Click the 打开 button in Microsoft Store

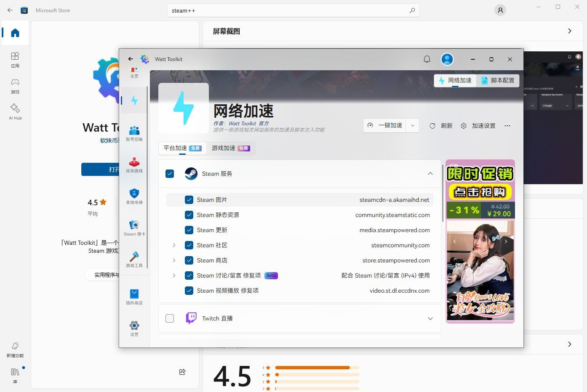[100, 169]
